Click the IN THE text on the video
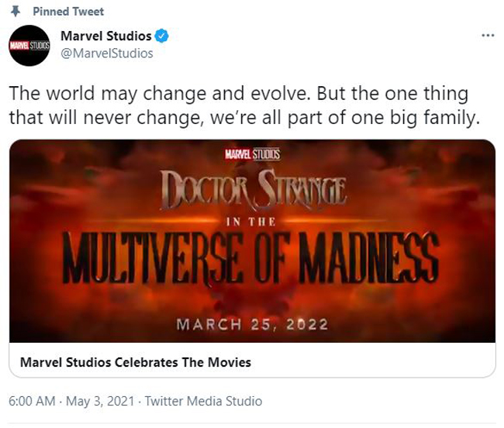Screen dimensions: 504x428 click(251, 222)
